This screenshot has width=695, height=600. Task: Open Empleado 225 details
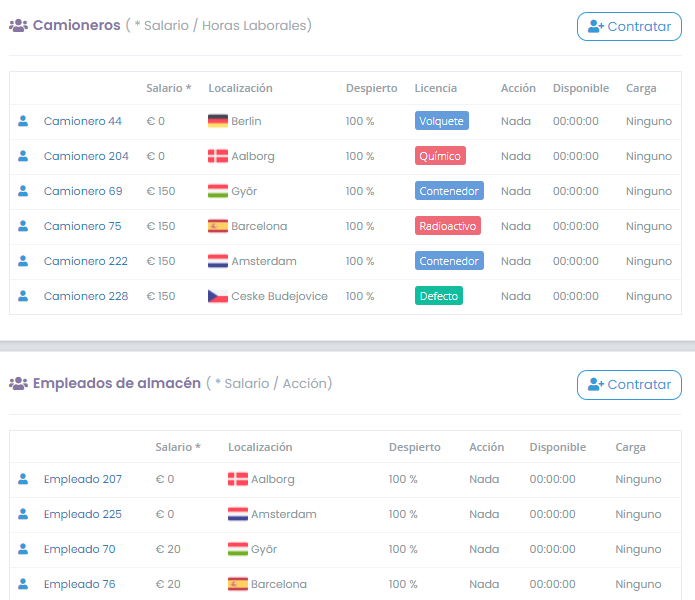[x=82, y=514]
